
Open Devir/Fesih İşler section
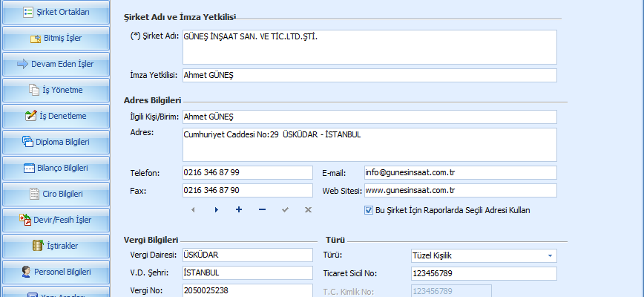(56, 220)
